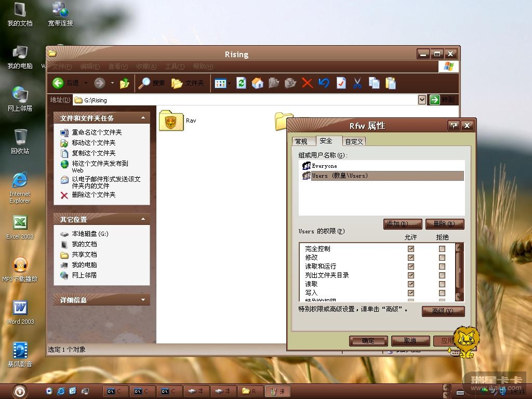532x399 pixels.
Task: Click the OK (确定) button
Action: click(368, 341)
